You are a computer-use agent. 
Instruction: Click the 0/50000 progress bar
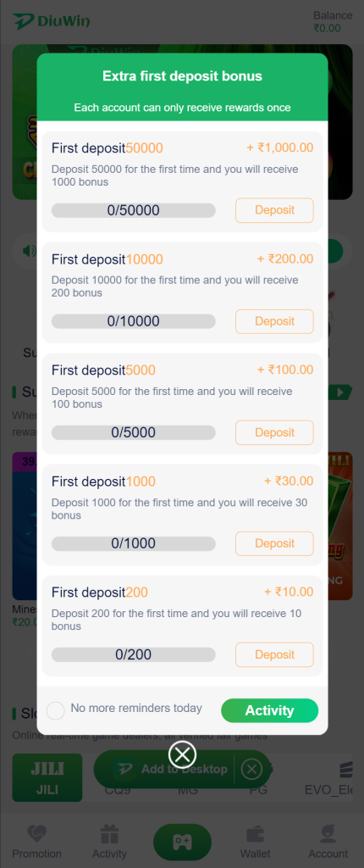tap(133, 210)
